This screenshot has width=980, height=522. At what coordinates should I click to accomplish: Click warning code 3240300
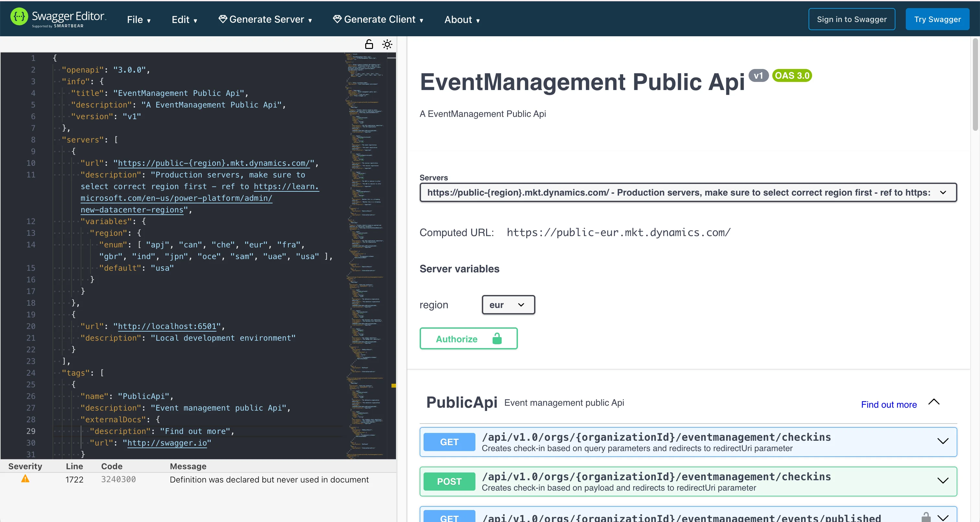coord(118,480)
